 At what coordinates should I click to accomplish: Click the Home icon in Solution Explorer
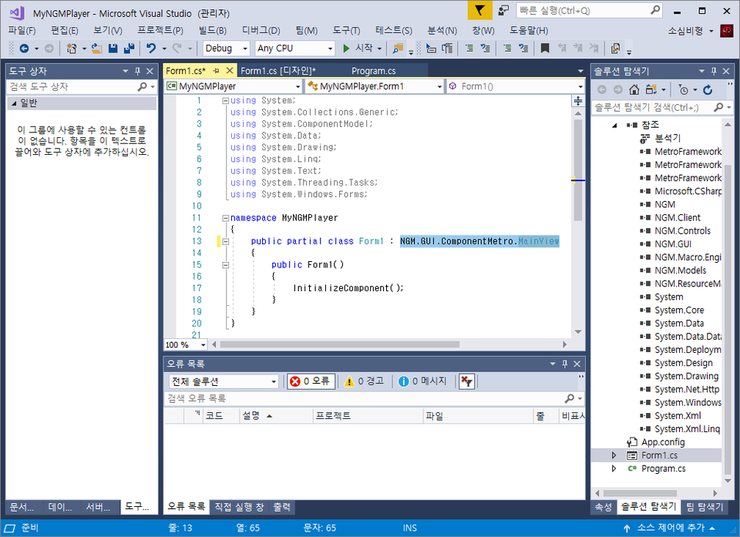pos(634,90)
